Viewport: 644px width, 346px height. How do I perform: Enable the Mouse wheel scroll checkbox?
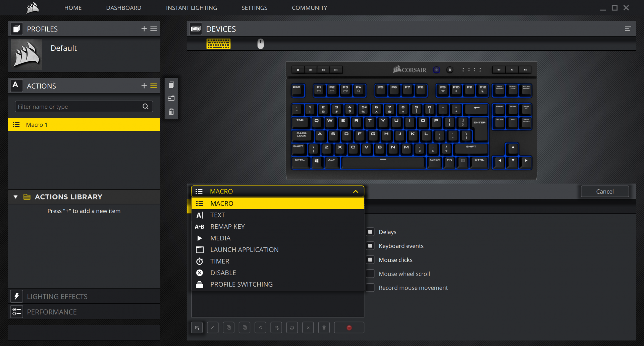[370, 274]
